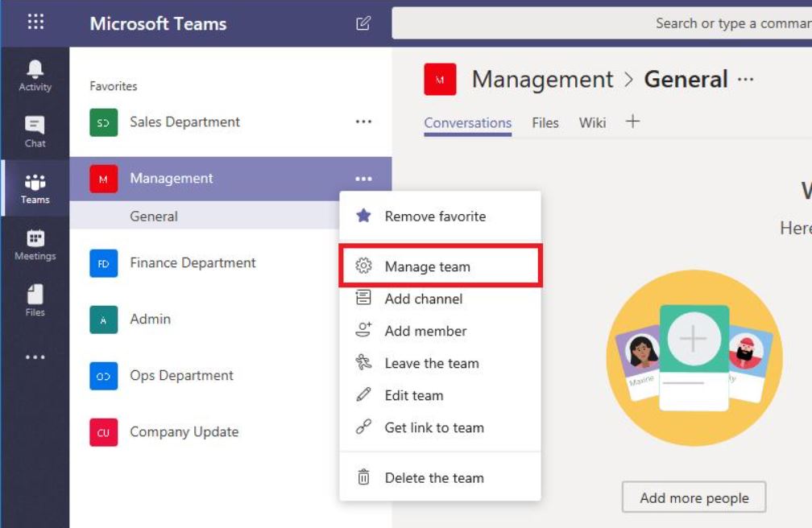Click the Sales Department SD avatar
This screenshot has height=528, width=812.
(103, 122)
